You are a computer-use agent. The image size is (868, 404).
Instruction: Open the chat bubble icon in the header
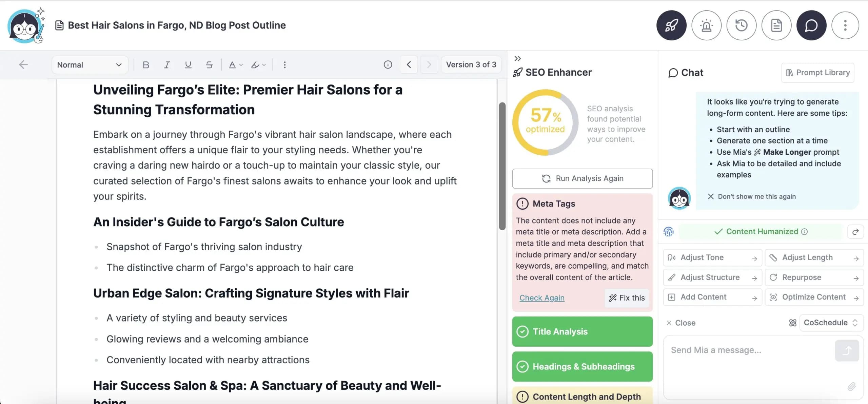click(x=811, y=25)
